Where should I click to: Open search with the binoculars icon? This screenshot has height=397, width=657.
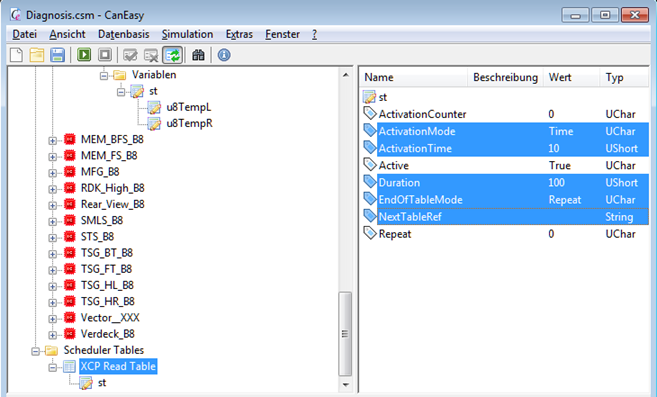click(x=198, y=55)
